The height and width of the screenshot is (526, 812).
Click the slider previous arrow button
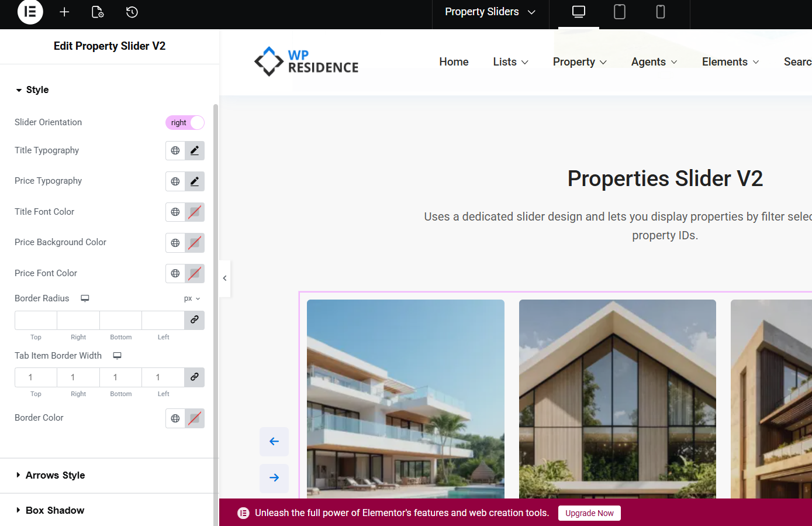point(274,441)
